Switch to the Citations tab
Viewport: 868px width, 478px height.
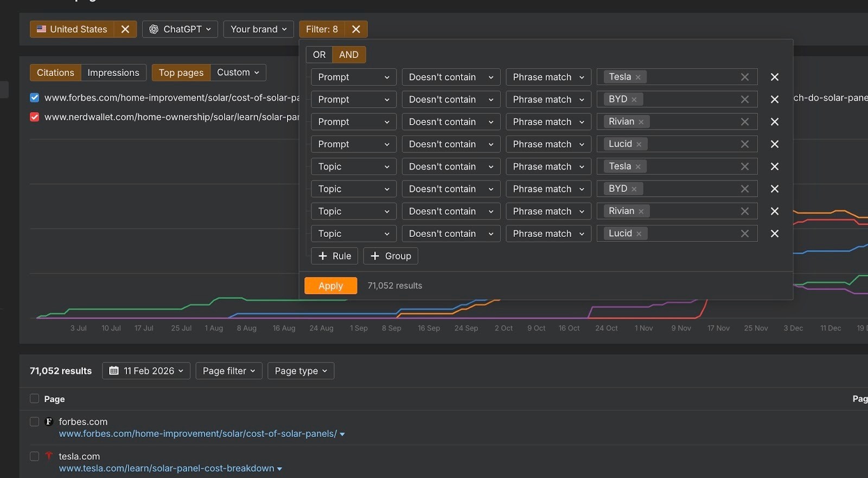[55, 73]
